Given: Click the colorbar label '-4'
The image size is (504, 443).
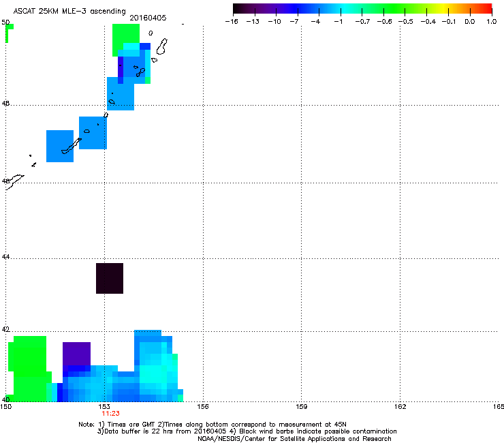Looking at the screenshot, I should tap(315, 22).
